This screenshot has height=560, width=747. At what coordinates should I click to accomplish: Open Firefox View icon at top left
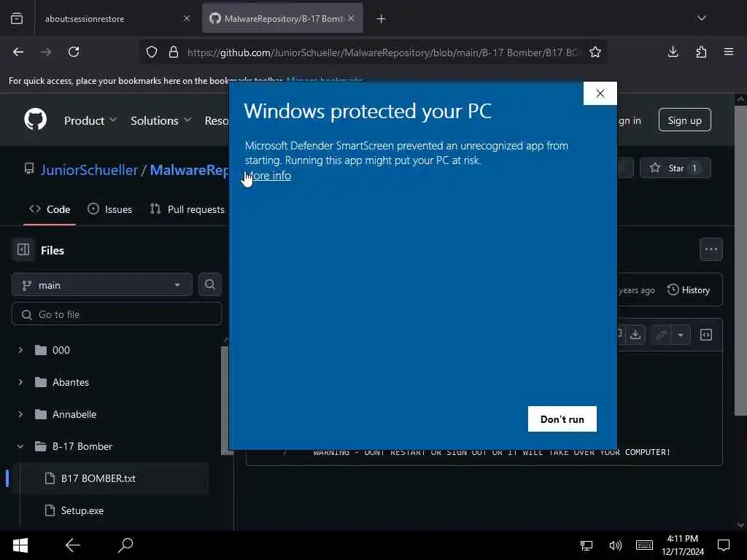pos(17,18)
